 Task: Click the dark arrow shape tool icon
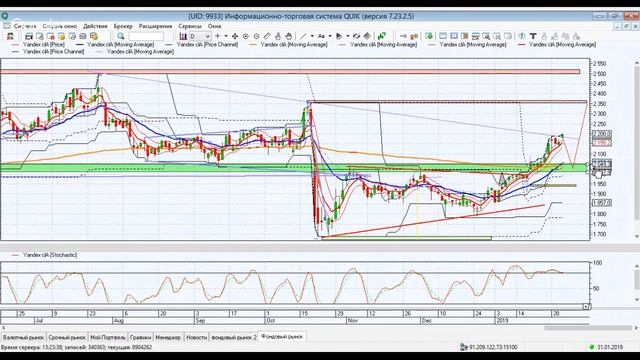coord(339,36)
